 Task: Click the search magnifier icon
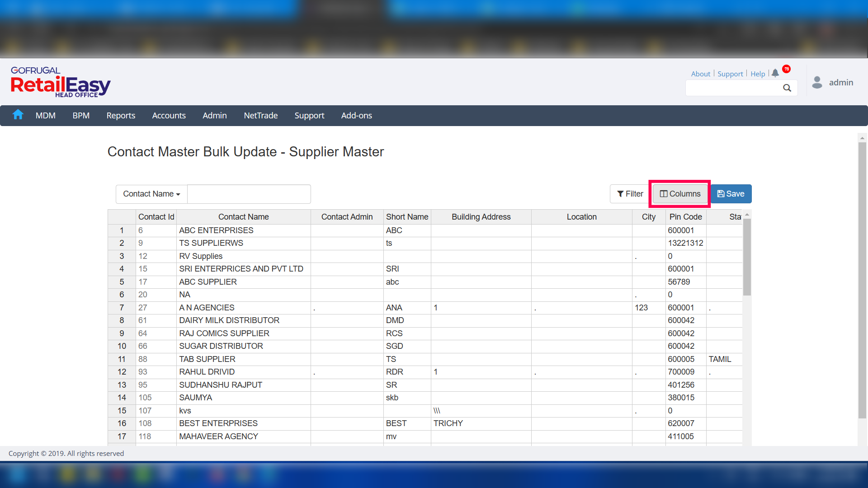(x=787, y=88)
